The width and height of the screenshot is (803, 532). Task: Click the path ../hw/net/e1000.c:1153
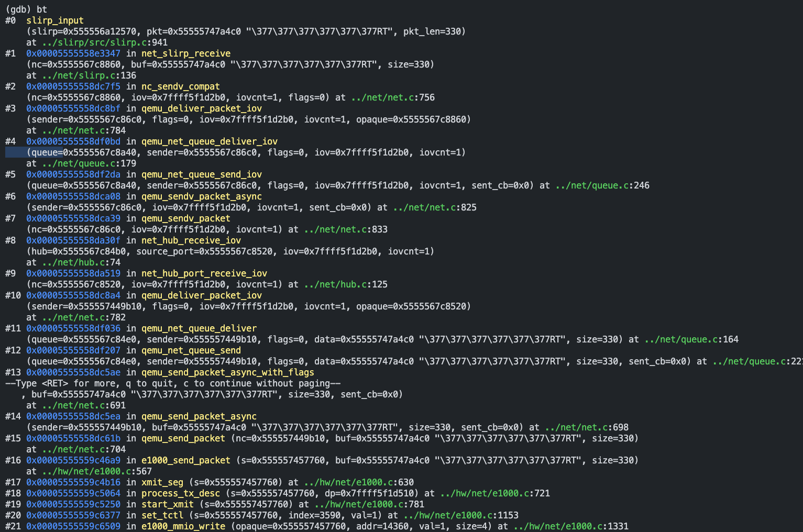(x=461, y=515)
